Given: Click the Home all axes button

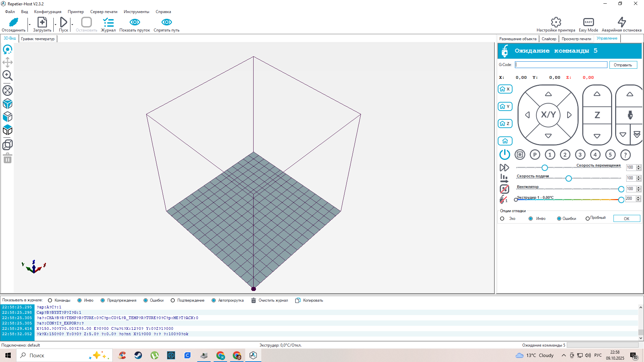Looking at the screenshot, I should tap(505, 141).
